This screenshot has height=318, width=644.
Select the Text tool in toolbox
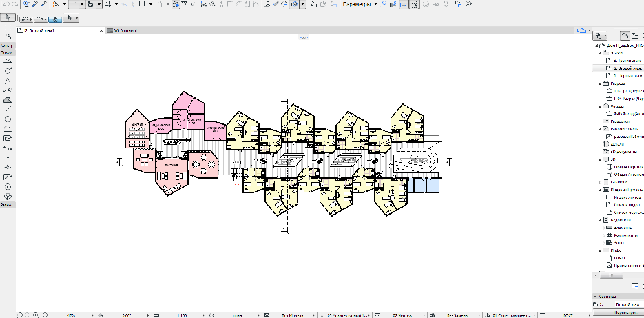8,90
